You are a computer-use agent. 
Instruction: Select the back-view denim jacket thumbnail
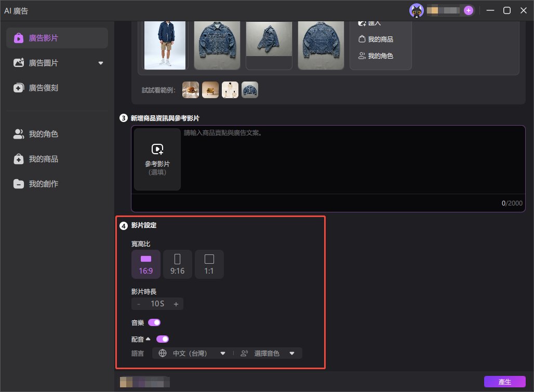321,45
